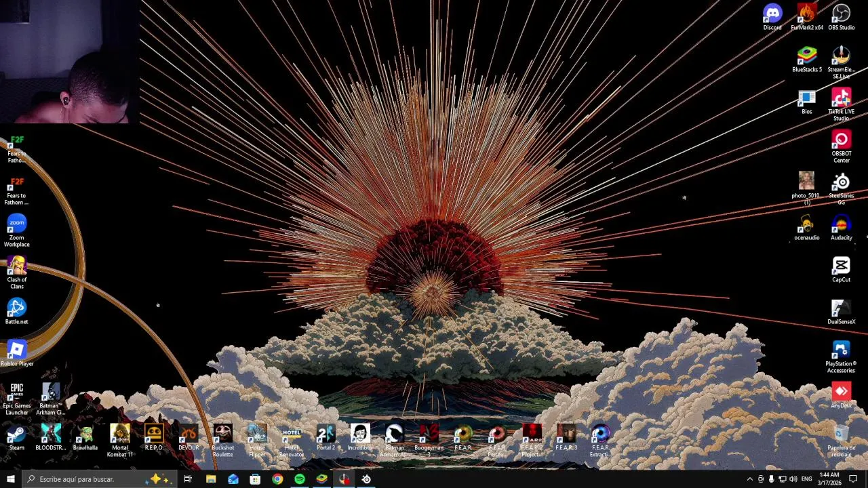
Task: Switch to Spotify on the taskbar
Action: click(x=300, y=479)
